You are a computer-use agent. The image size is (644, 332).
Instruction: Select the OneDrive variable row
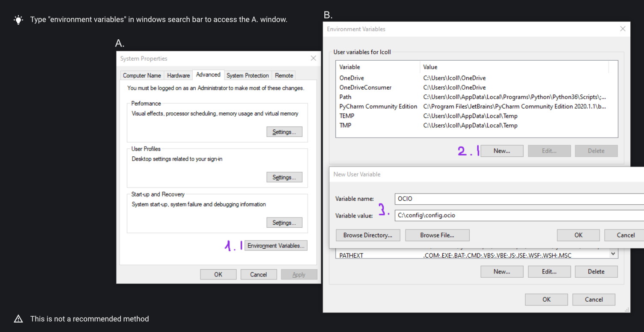pos(476,78)
